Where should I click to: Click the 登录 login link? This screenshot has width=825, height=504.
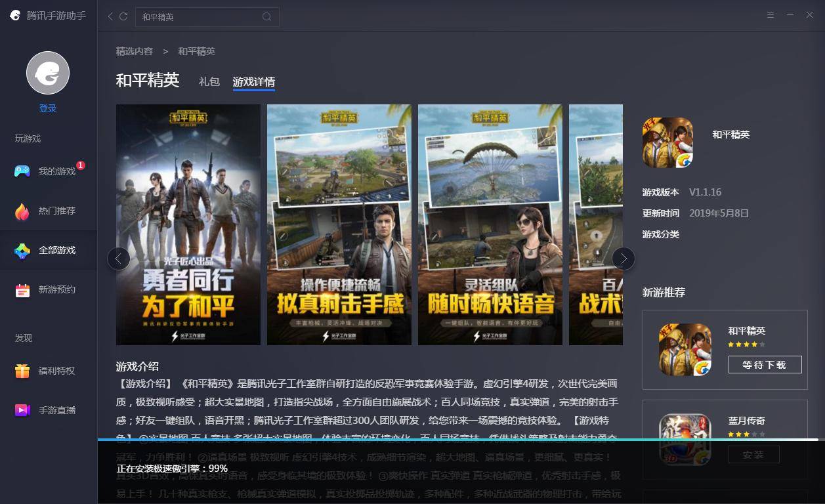coord(48,108)
